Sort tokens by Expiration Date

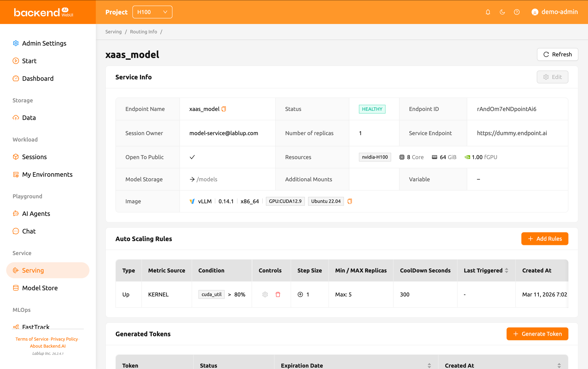429,365
